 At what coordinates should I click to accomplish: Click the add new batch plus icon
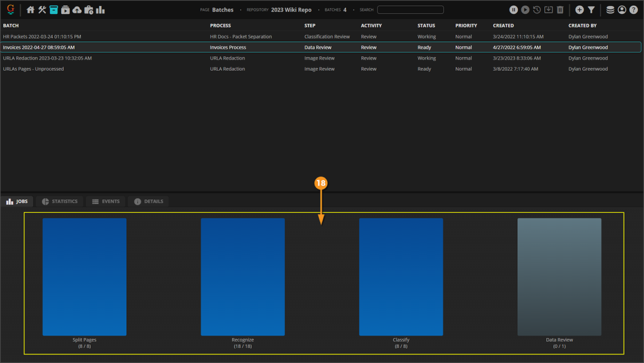pyautogui.click(x=580, y=10)
